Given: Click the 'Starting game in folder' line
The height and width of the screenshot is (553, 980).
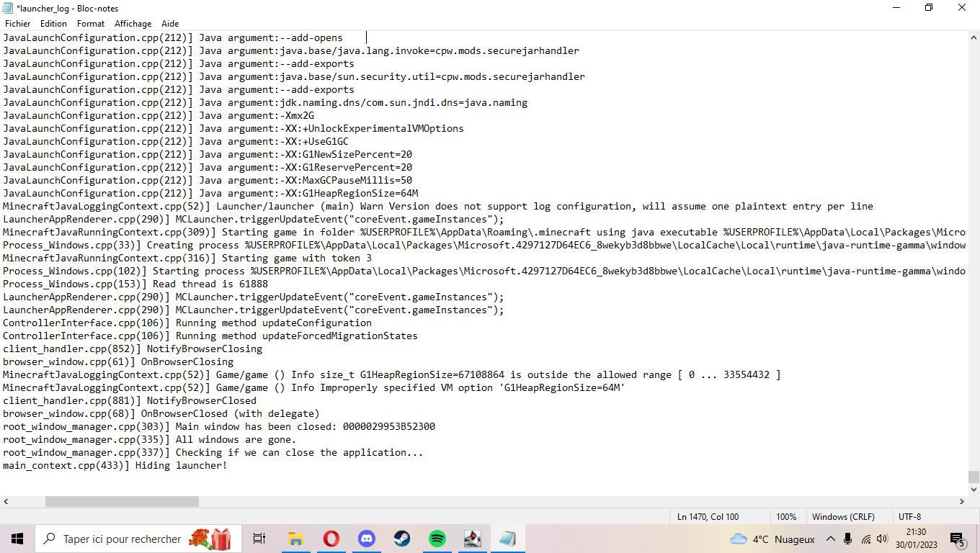Looking at the screenshot, I should pos(484,232).
